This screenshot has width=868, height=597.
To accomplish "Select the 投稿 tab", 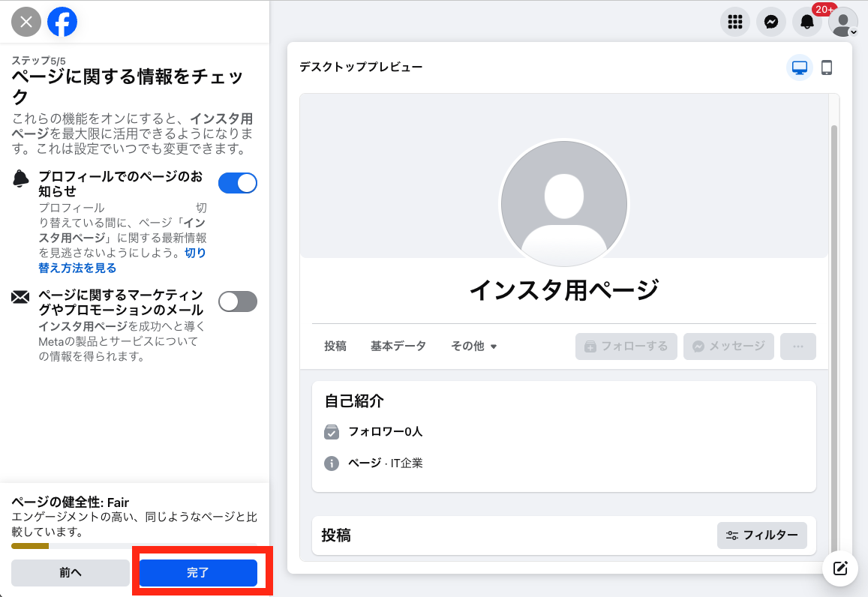I will click(x=335, y=346).
